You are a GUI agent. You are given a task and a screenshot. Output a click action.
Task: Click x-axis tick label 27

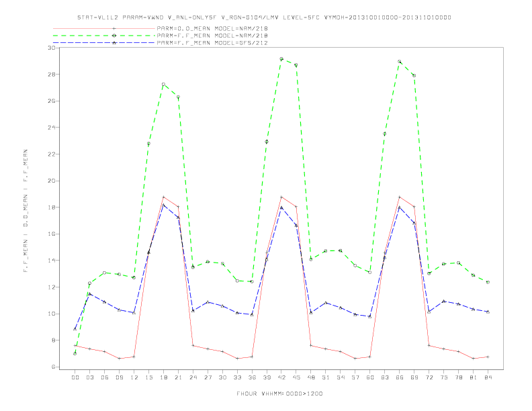pyautogui.click(x=208, y=377)
